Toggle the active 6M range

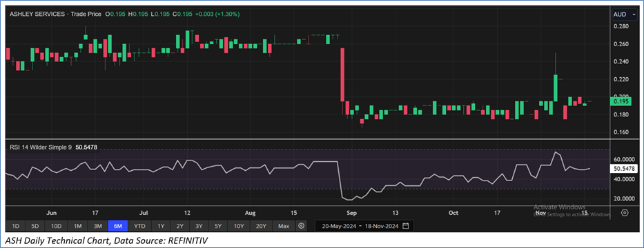click(x=118, y=226)
